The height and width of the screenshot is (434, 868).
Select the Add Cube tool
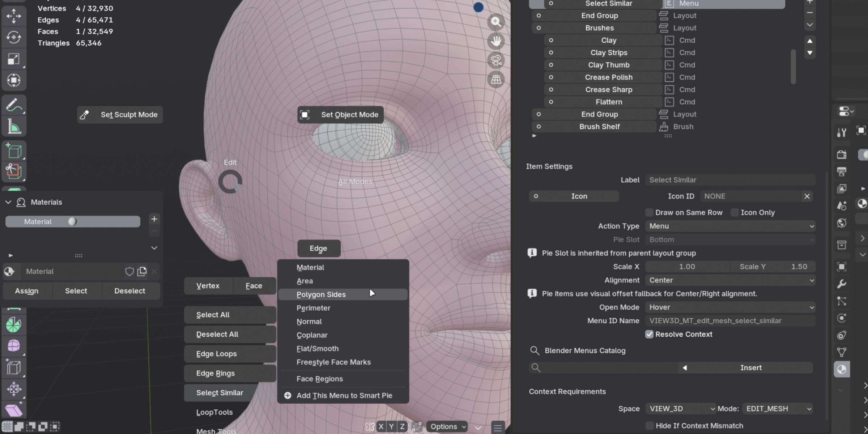14,151
